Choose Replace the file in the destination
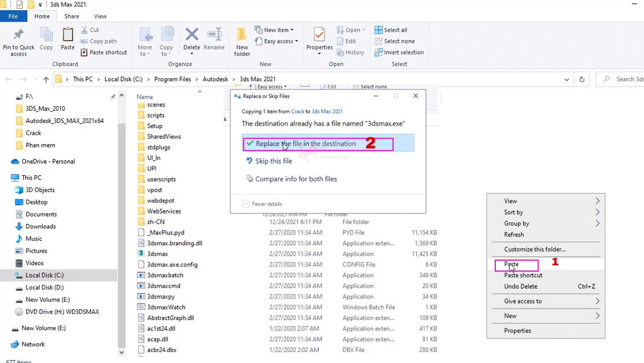Viewport: 644px width, 363px height. point(328,143)
